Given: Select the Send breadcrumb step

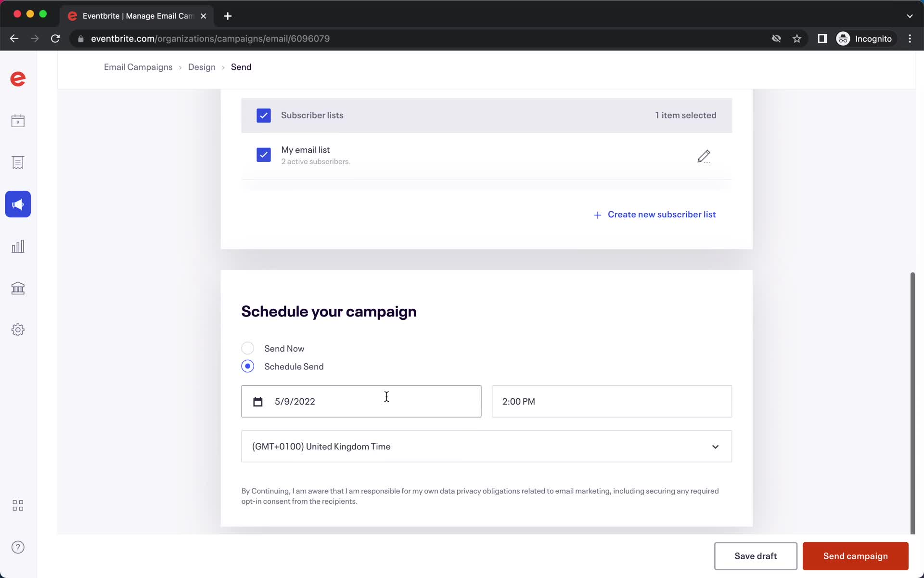Looking at the screenshot, I should coord(241,67).
